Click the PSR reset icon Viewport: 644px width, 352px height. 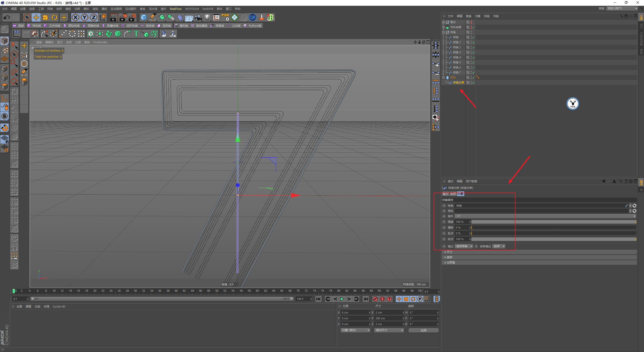[x=225, y=17]
